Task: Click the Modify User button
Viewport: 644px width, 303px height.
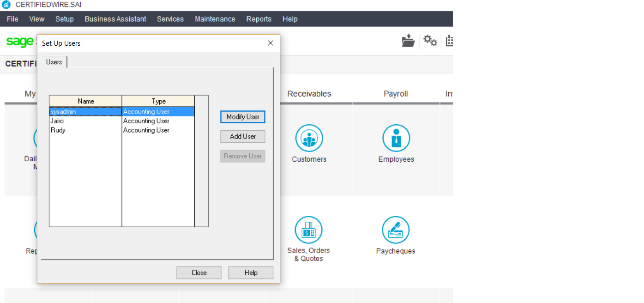Action: (x=243, y=117)
